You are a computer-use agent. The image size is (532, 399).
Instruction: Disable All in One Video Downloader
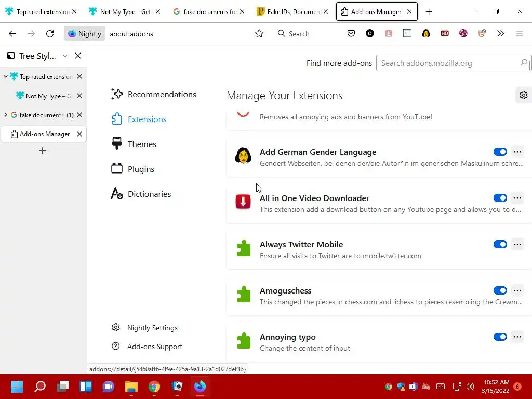[500, 198]
